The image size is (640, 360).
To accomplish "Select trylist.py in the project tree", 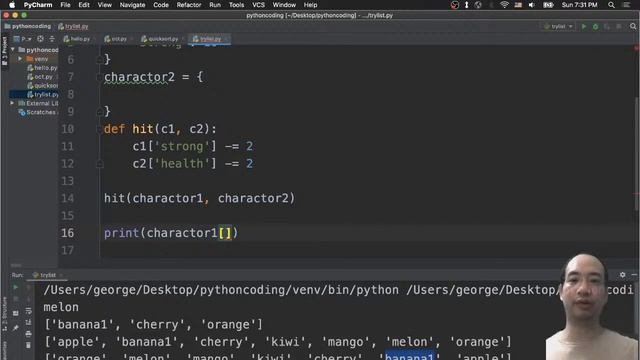I will [x=43, y=95].
